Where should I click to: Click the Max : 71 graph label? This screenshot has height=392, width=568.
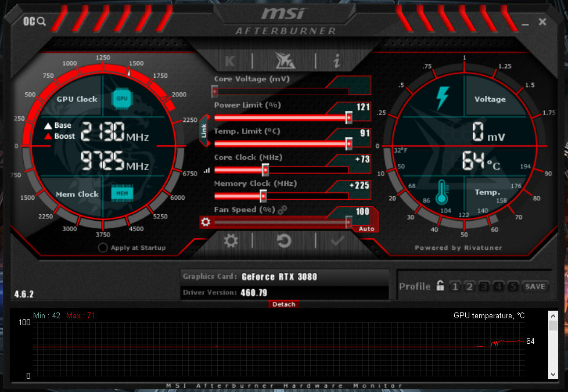80,315
